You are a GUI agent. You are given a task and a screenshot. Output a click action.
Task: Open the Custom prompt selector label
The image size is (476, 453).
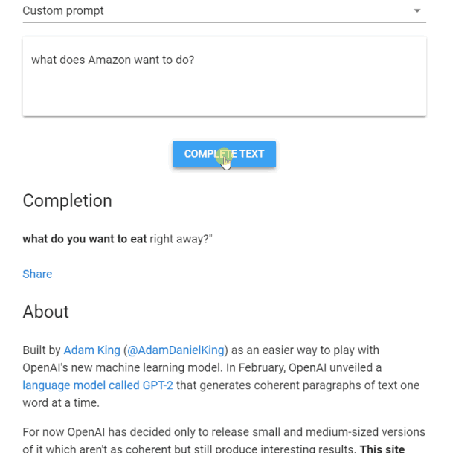[63, 11]
